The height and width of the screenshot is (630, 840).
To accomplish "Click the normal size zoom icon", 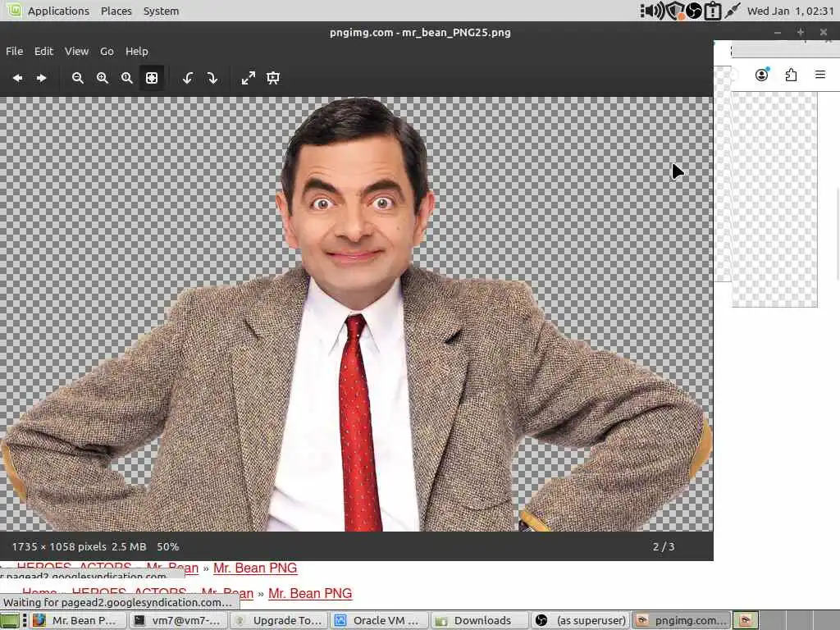I will click(127, 78).
